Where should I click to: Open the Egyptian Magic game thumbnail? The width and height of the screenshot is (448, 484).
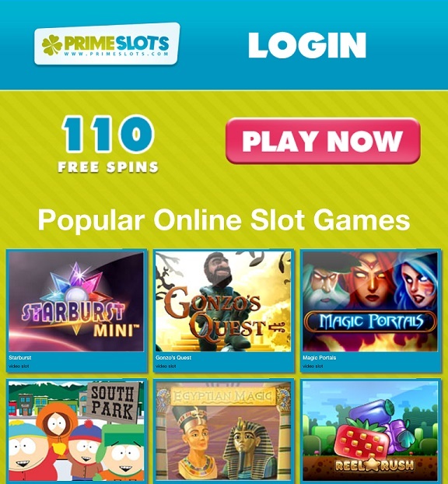[223, 431]
